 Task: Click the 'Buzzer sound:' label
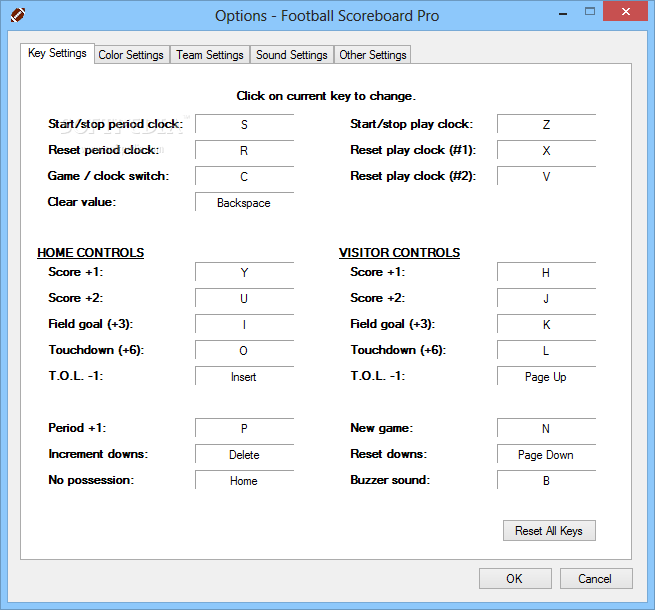click(x=390, y=480)
